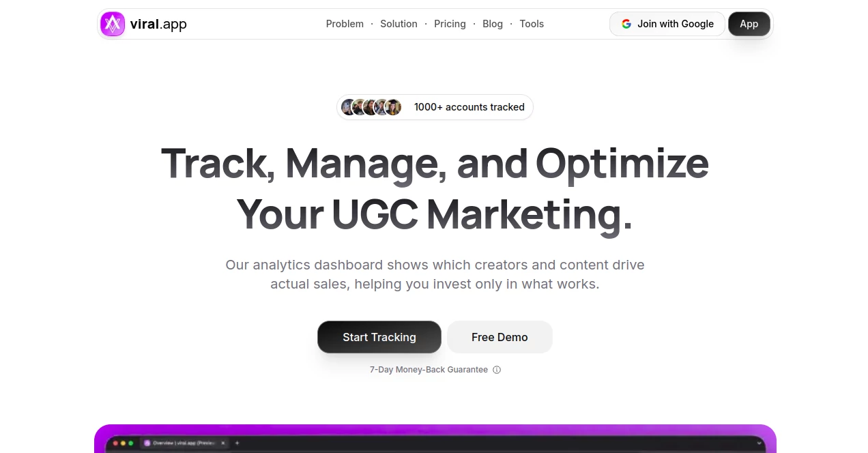
Task: Click the viral.app logo icon
Action: pos(112,24)
